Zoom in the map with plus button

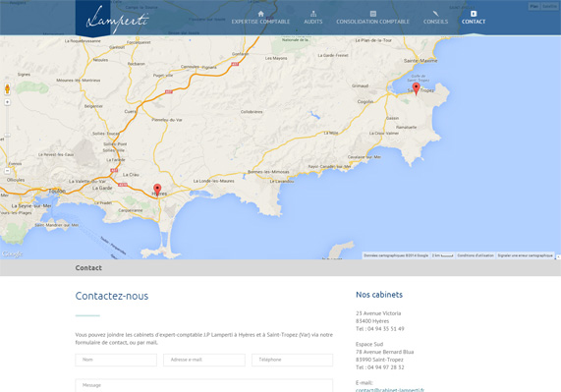7,102
